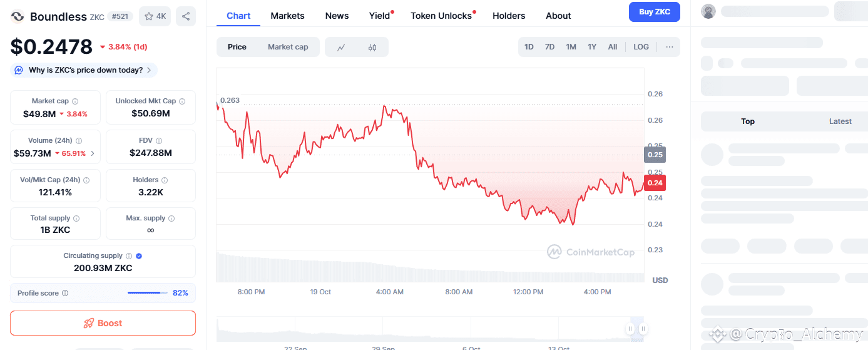Click the Buy ZKC button
868x350 pixels.
(654, 12)
